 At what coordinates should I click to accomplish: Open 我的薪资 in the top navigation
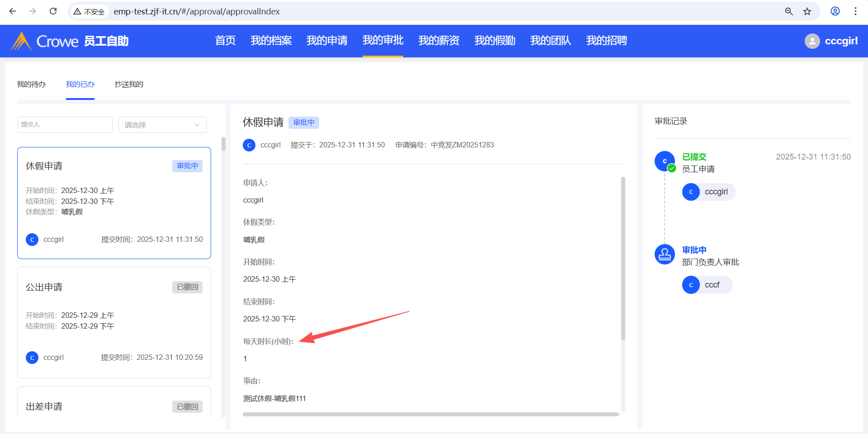click(x=439, y=41)
